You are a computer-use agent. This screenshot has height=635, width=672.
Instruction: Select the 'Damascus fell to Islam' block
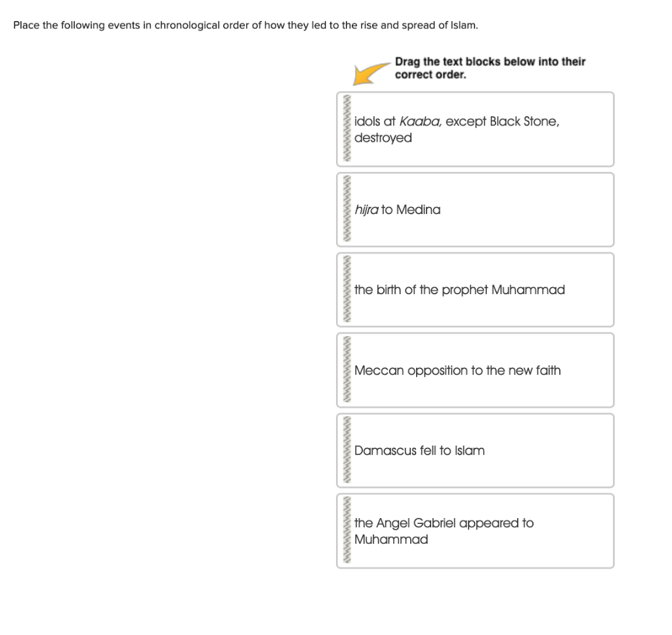tap(475, 450)
